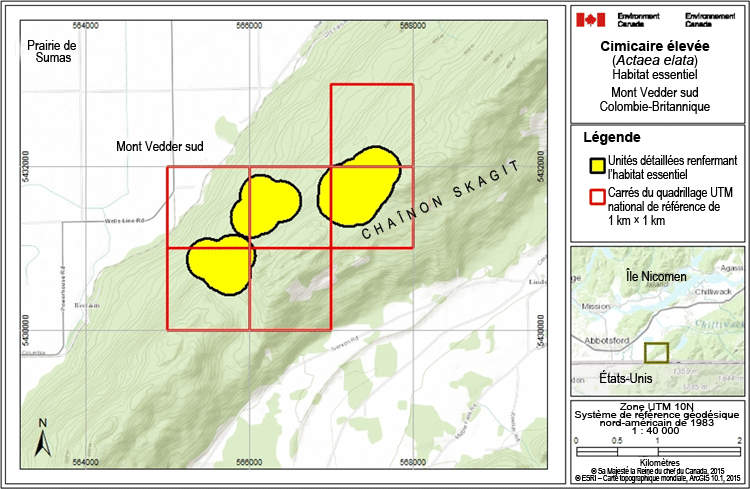750x489 pixels.
Task: Click the "Prairie de Sumas" map label
Action: (x=52, y=52)
